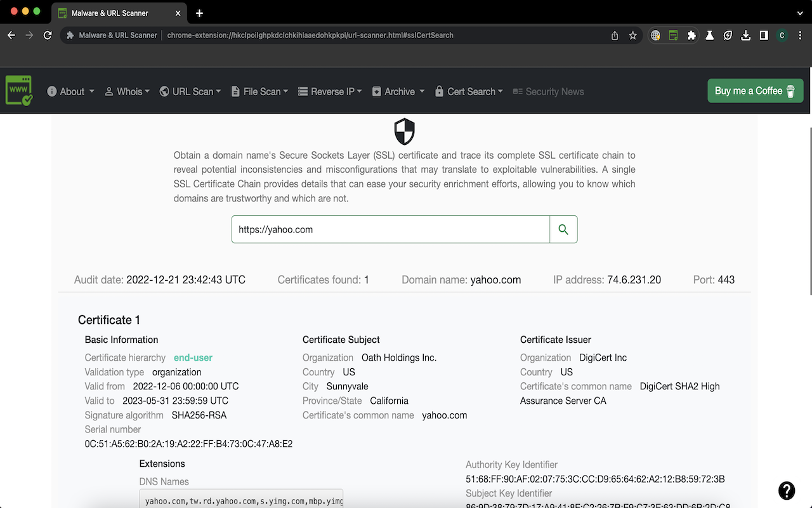Click the WWW extension logo icon

click(x=18, y=90)
